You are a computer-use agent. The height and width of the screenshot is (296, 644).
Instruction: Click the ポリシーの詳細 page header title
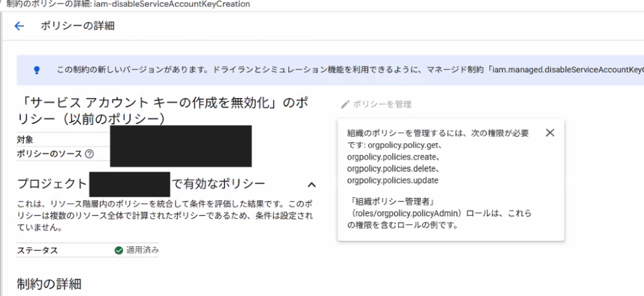coord(77,26)
